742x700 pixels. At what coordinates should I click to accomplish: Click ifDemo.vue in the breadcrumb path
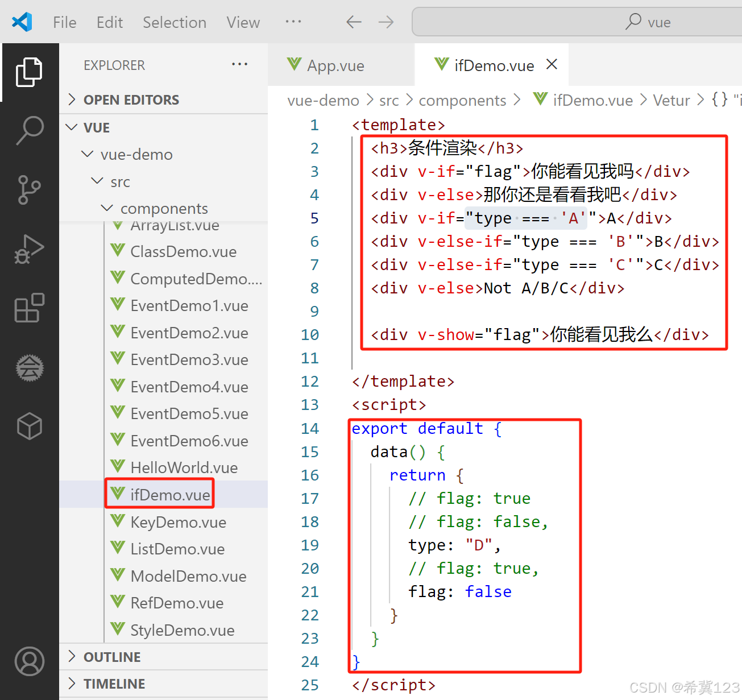tap(593, 100)
